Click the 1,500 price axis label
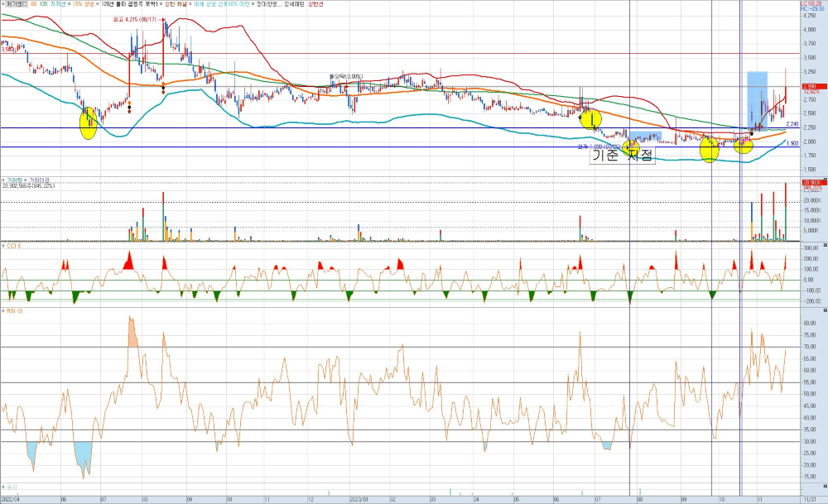 click(x=809, y=170)
